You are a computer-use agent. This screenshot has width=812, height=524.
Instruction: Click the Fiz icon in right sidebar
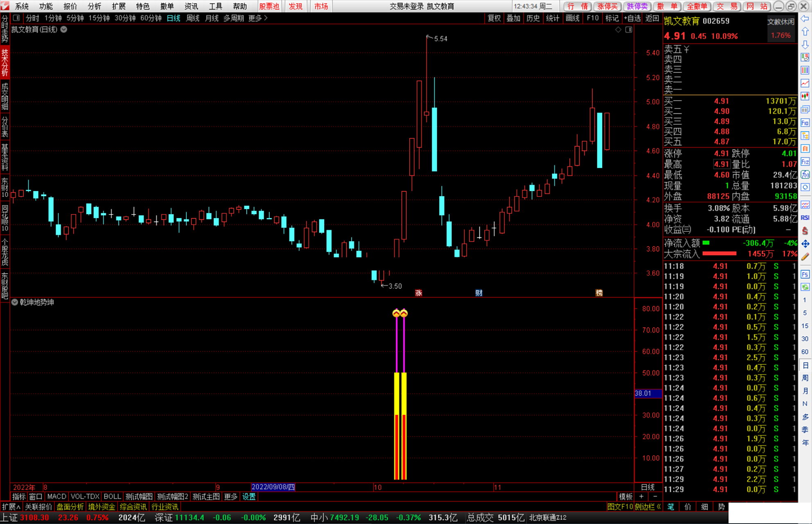(x=805, y=162)
